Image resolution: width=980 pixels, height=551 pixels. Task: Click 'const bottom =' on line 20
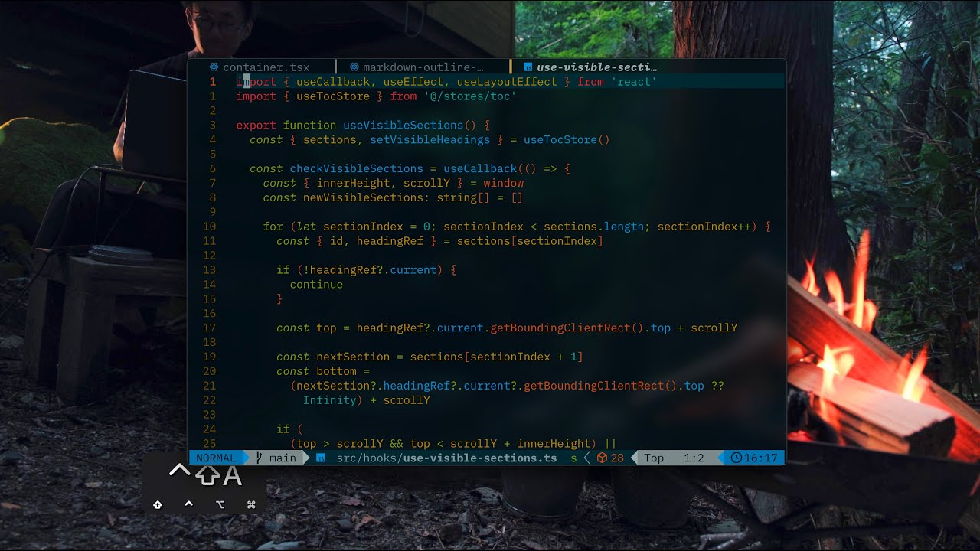point(323,372)
